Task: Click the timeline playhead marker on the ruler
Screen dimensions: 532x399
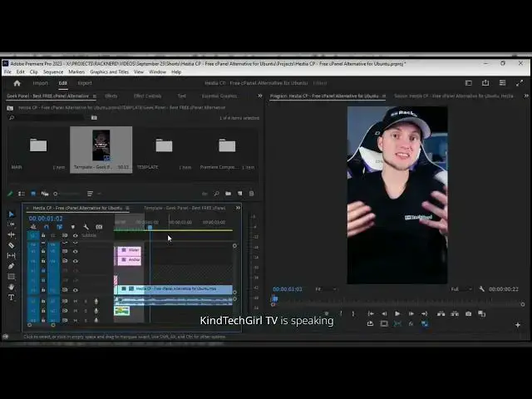Action: tap(150, 227)
